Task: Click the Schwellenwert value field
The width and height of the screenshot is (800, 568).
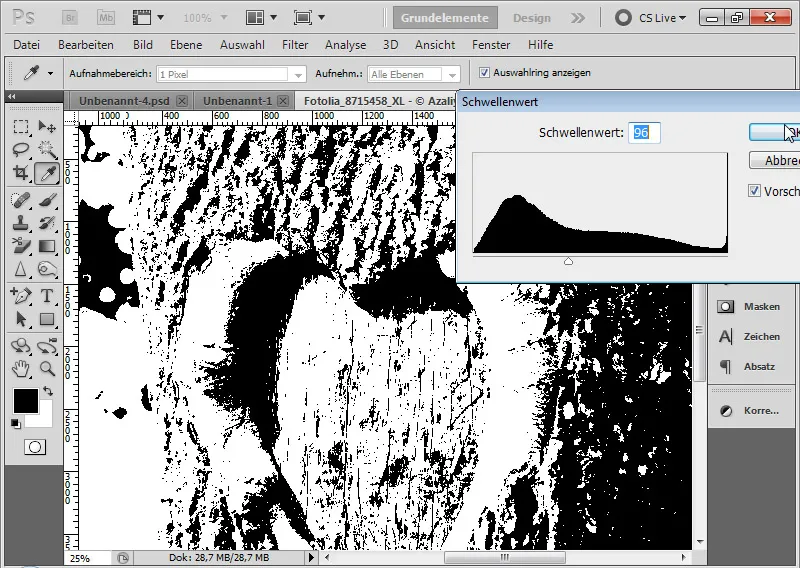Action: (644, 133)
